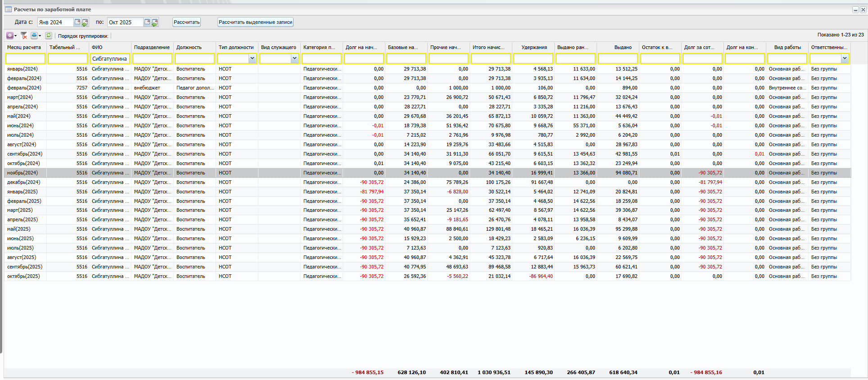This screenshot has height=380, width=868.
Task: Open the calendar picker for the end date
Action: pos(147,22)
